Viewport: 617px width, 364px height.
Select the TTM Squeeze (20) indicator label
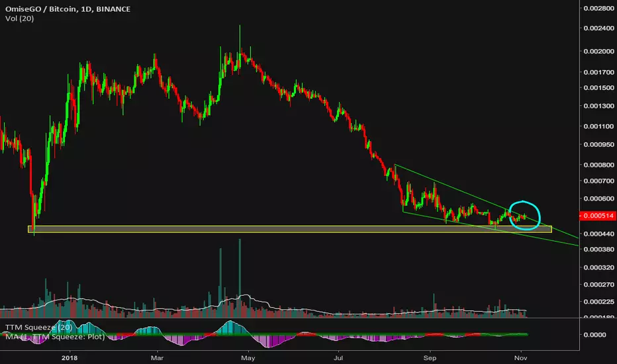38,327
